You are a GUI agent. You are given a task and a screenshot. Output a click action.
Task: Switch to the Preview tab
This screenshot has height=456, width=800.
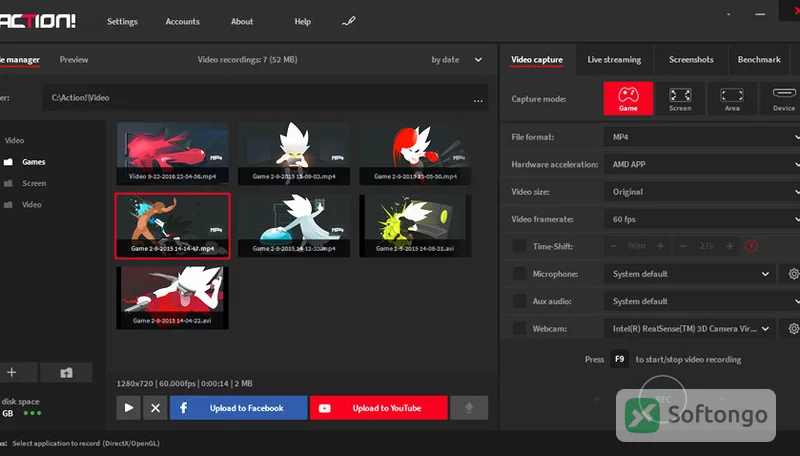(x=73, y=60)
